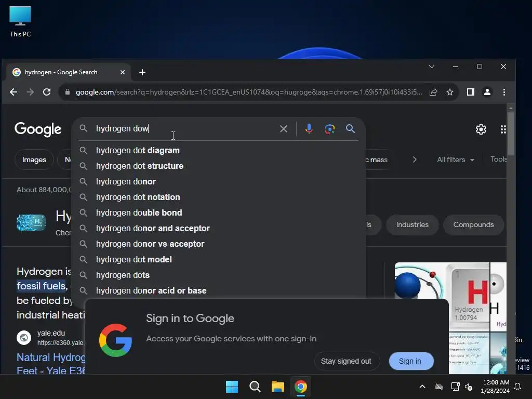Submit search with magnifier button
Screen dimensions: 532x399
tap(351, 129)
